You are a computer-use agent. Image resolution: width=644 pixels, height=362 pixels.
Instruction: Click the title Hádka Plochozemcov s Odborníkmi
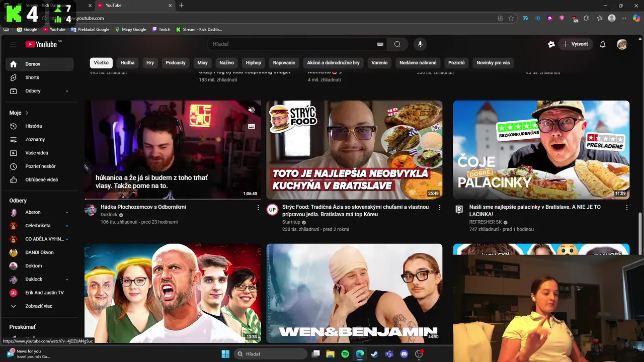(x=143, y=207)
